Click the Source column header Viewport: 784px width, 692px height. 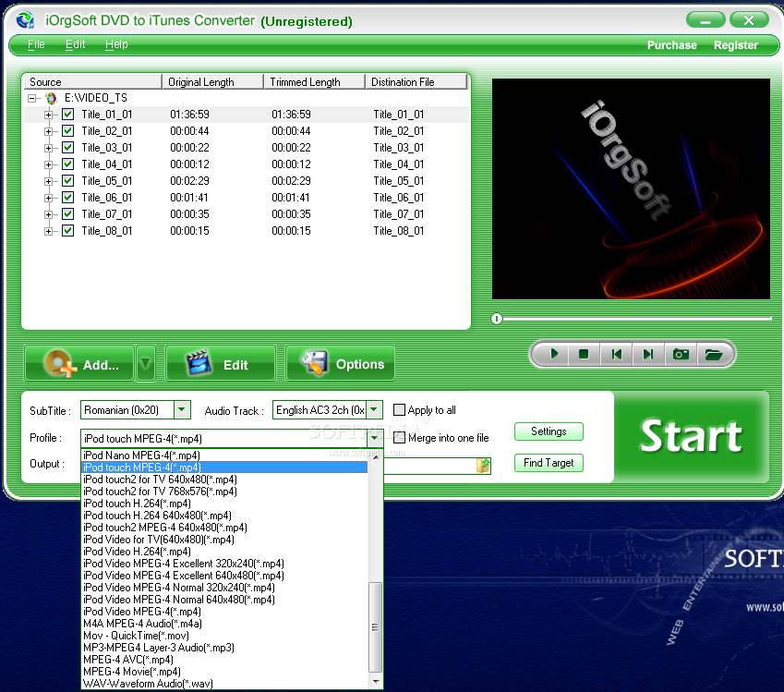92,82
